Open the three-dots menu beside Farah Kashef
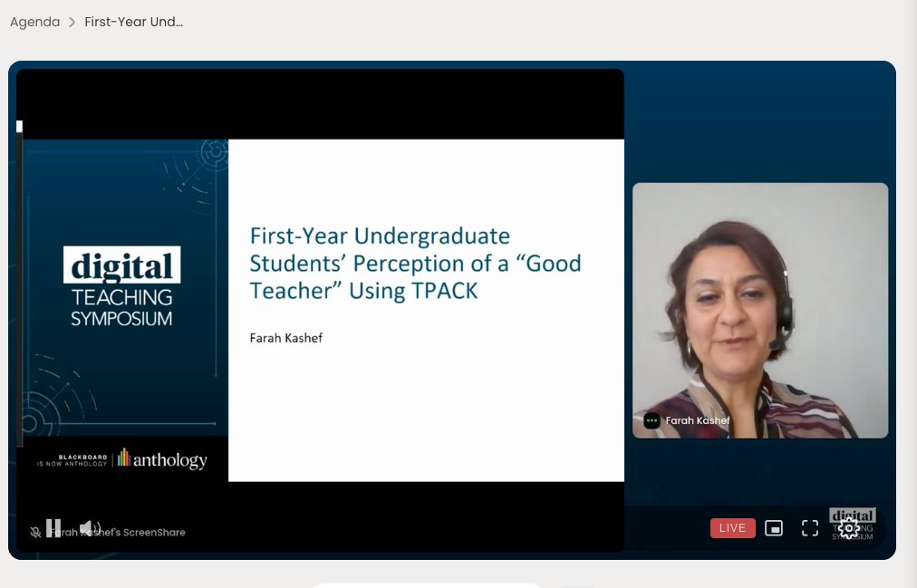Image resolution: width=917 pixels, height=588 pixels. coord(652,420)
